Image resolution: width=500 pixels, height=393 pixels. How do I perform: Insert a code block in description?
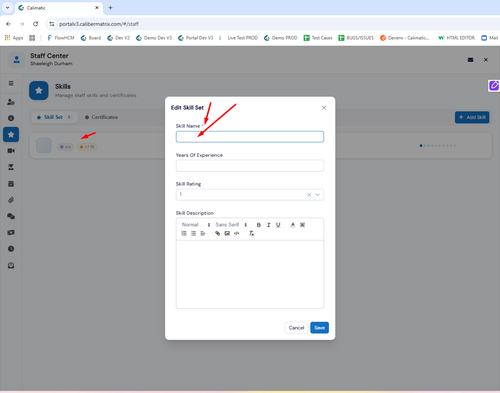tap(237, 233)
